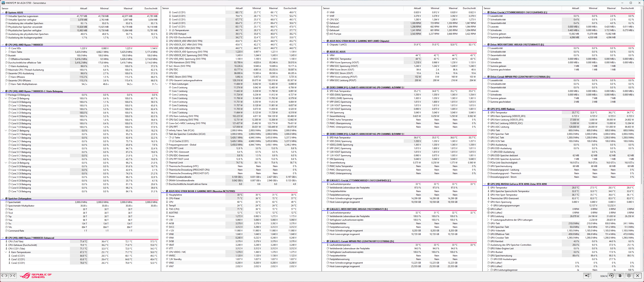
Task: Collapse the Speicher-Zeitangaben section
Action: [x=3, y=199]
